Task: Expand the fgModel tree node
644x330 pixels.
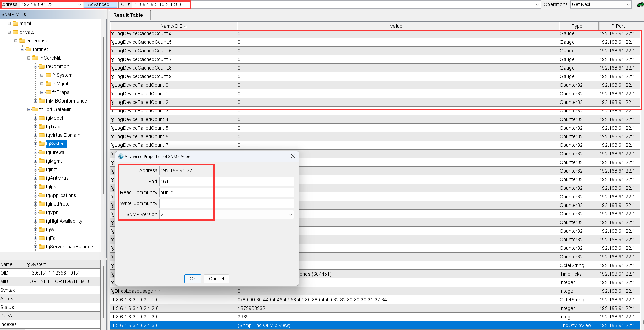Action: tap(36, 118)
